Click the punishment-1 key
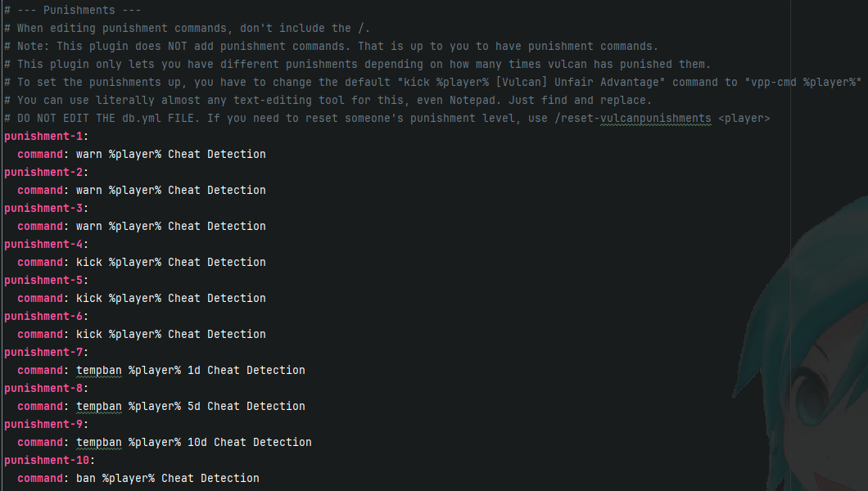Screen dimensions: 868x491 pos(43,136)
